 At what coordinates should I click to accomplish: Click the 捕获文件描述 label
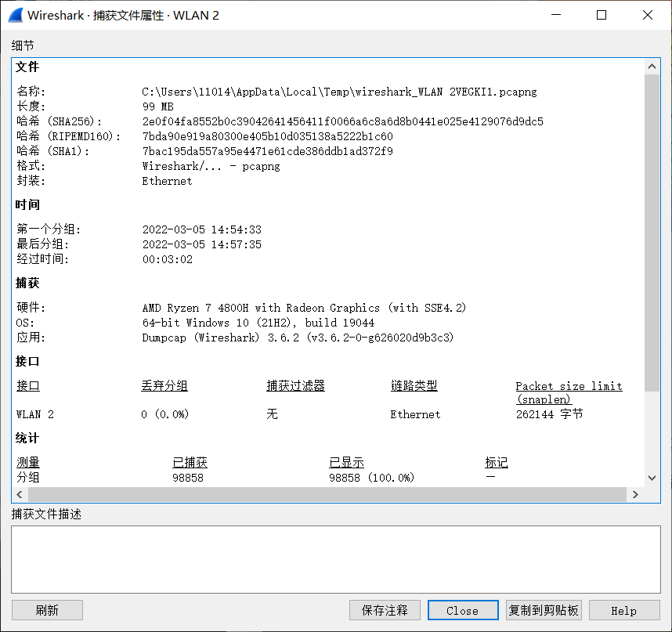pyautogui.click(x=46, y=515)
